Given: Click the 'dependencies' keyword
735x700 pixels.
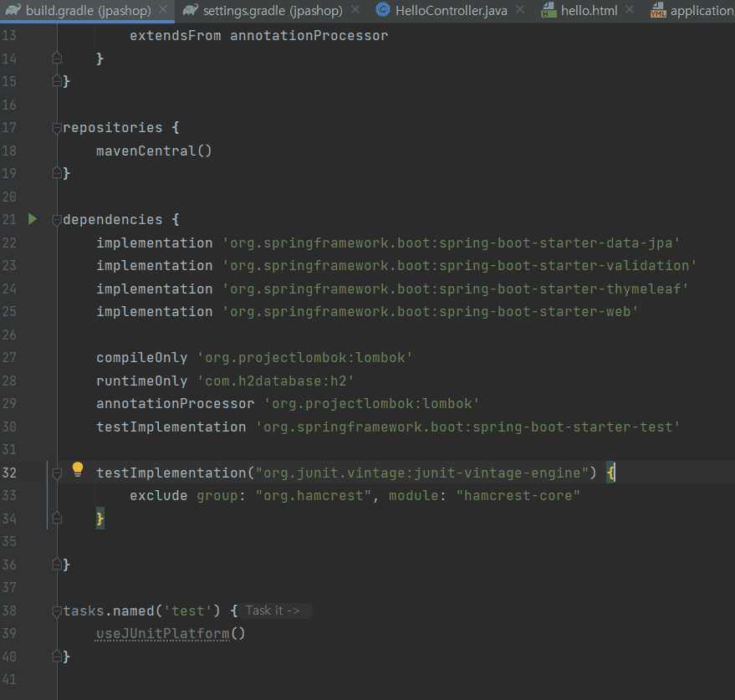Looking at the screenshot, I should [x=113, y=219].
